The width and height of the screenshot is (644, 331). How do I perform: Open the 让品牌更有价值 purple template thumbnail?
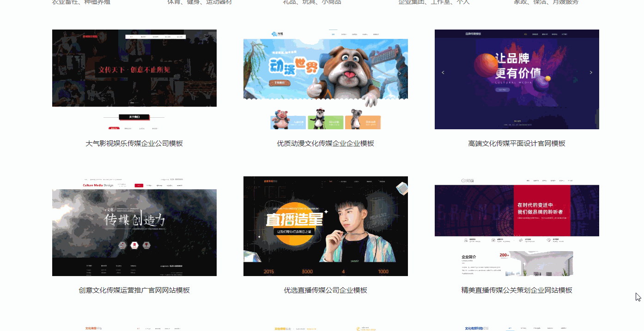(x=517, y=79)
